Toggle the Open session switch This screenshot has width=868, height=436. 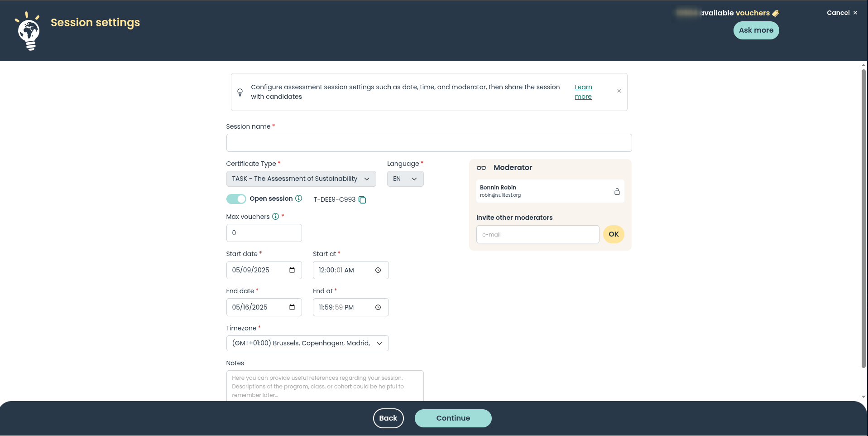[x=236, y=199]
